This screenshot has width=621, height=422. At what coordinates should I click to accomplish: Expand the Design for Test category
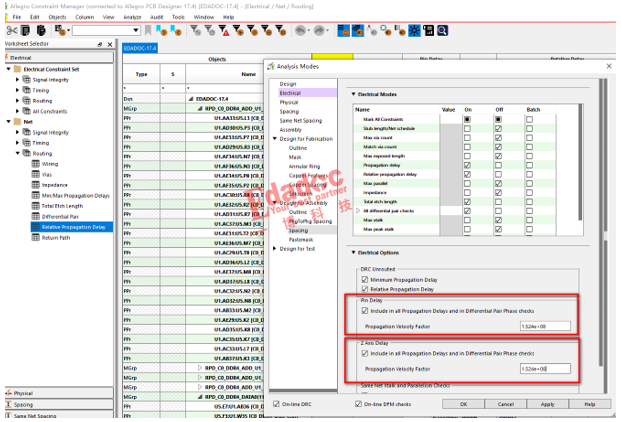pyautogui.click(x=275, y=248)
